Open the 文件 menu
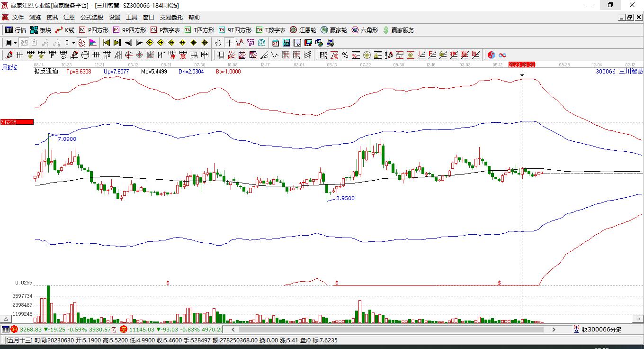The height and width of the screenshot is (349, 644). pos(18,18)
